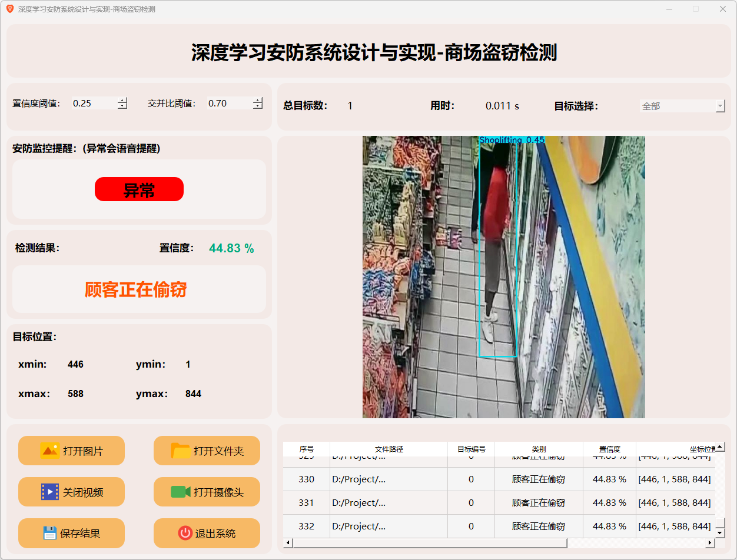
Task: Click the 文件路径 column header
Action: [x=389, y=449]
